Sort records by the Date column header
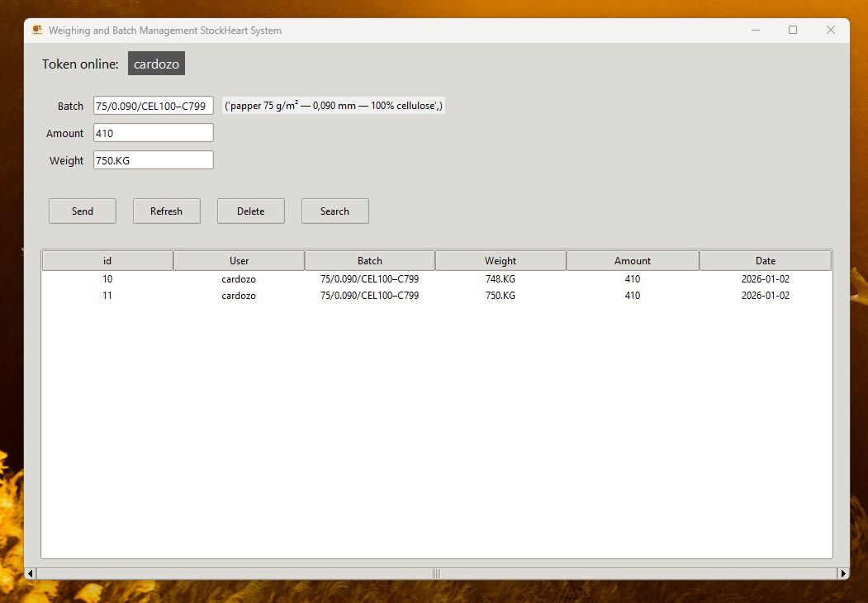Image resolution: width=868 pixels, height=603 pixels. (765, 261)
